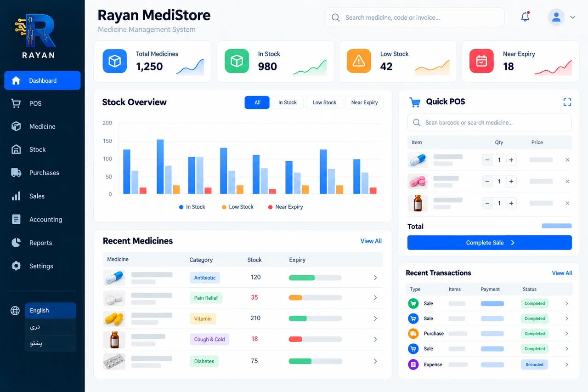Screen dimensions: 588x392
Task: Go to Dashboard in the sidebar
Action: pos(42,80)
